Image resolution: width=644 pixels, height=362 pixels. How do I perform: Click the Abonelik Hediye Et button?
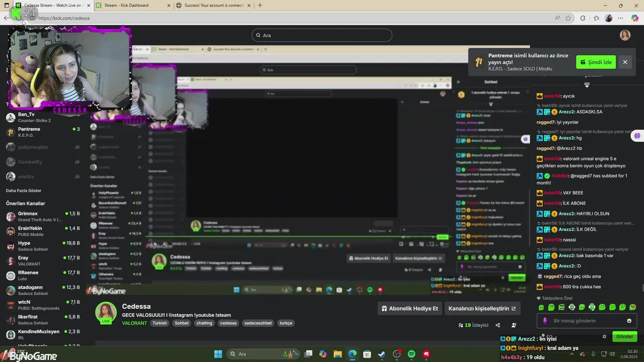pyautogui.click(x=410, y=308)
